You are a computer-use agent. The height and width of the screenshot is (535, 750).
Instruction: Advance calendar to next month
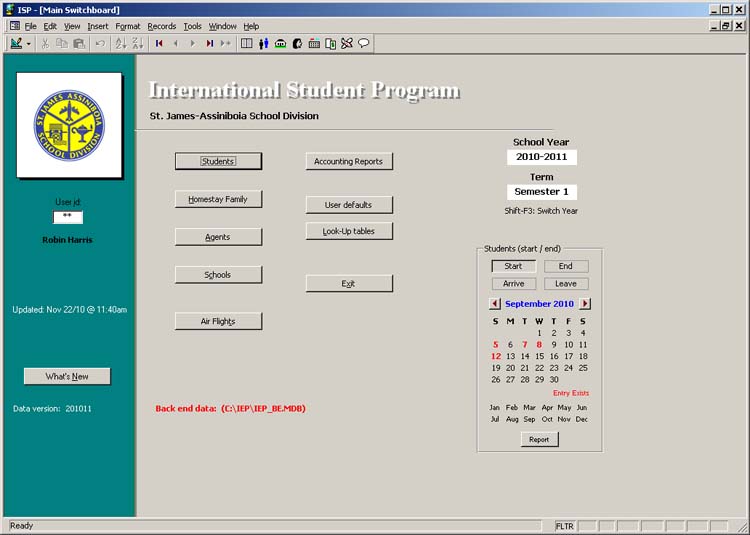[585, 303]
